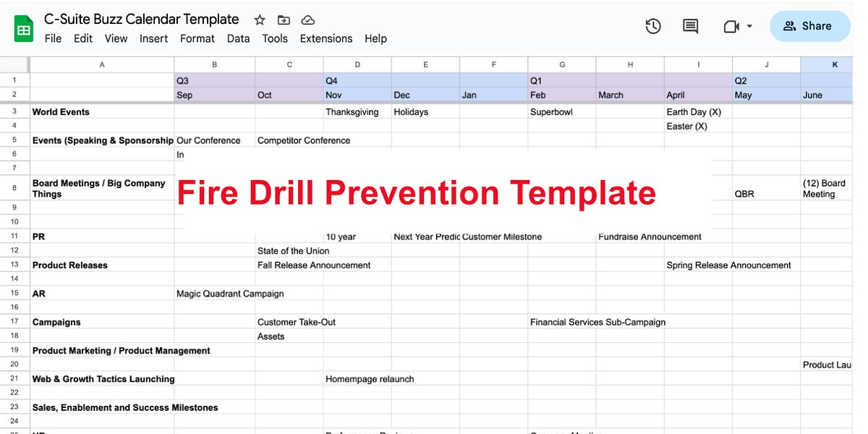Click the spreadsheet title to rename it
The image size is (868, 434).
tap(141, 19)
